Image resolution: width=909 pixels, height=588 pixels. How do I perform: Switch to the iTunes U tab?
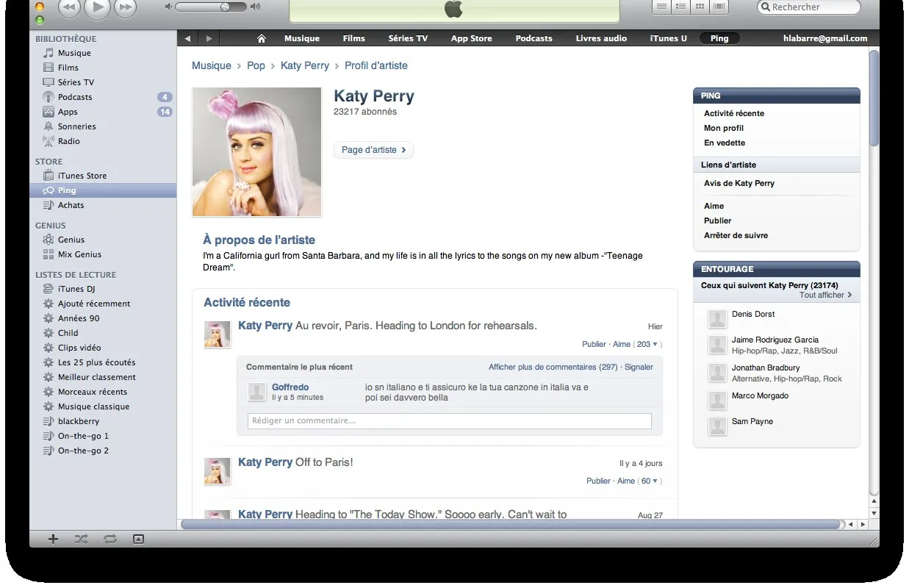coord(669,38)
